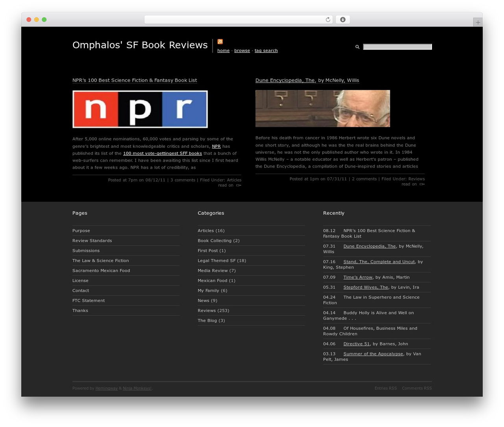504x427 pixels.
Task: Open The Law & Science Fiction page
Action: 100,261
